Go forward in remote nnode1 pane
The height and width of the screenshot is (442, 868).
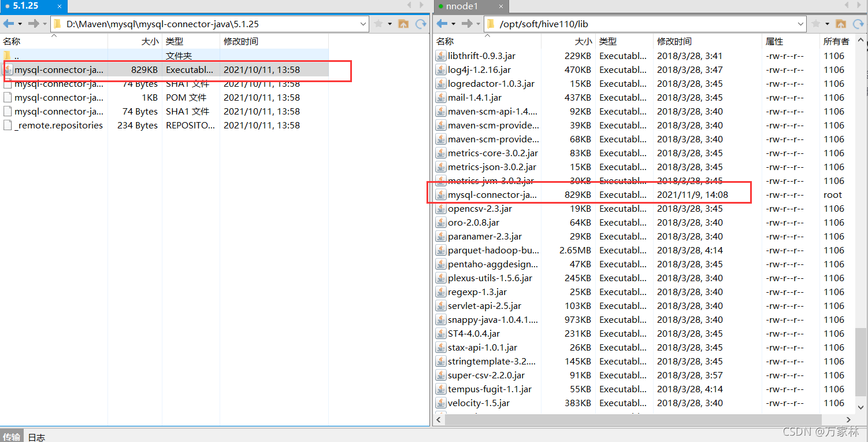(467, 24)
